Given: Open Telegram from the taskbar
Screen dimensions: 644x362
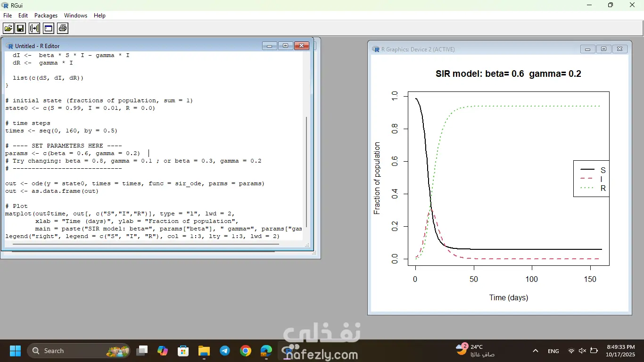Looking at the screenshot, I should pos(224,351).
